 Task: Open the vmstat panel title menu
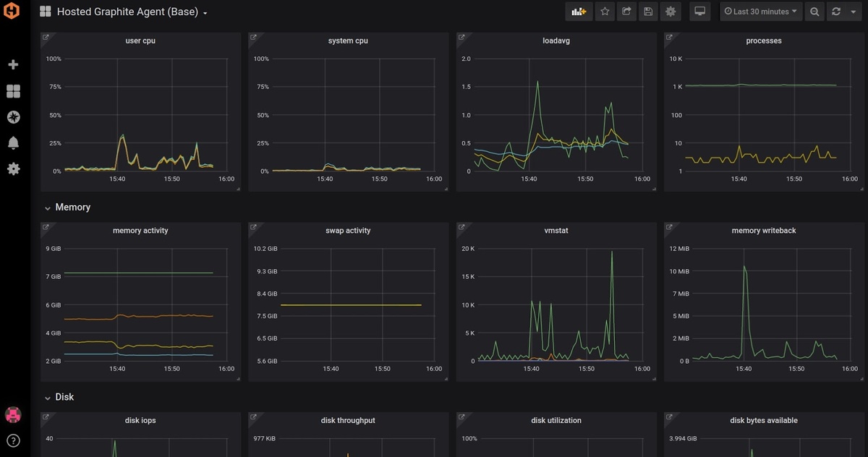(556, 231)
